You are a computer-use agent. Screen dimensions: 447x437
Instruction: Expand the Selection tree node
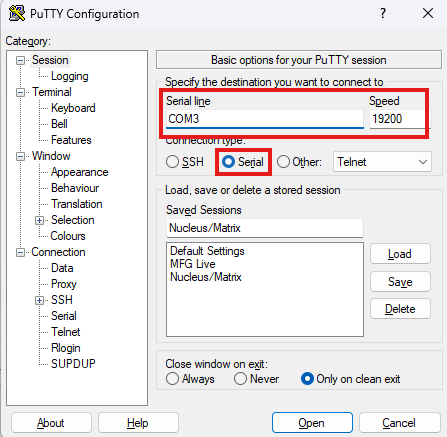[x=39, y=220]
